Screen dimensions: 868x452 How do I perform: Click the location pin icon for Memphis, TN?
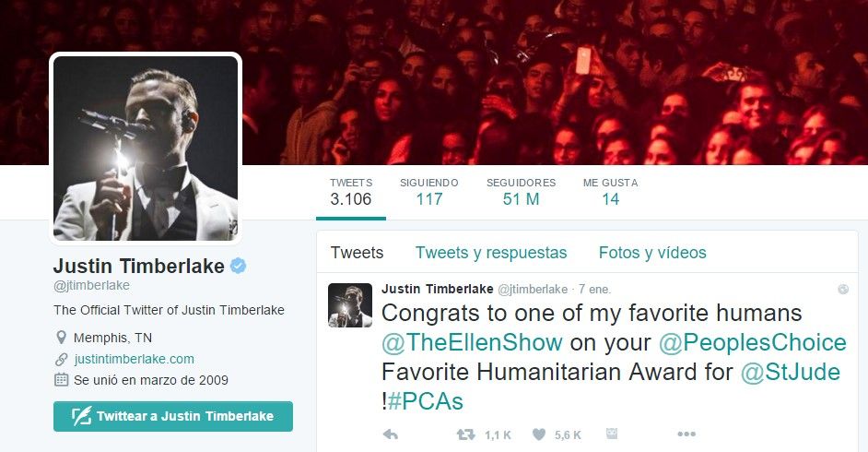coord(61,338)
